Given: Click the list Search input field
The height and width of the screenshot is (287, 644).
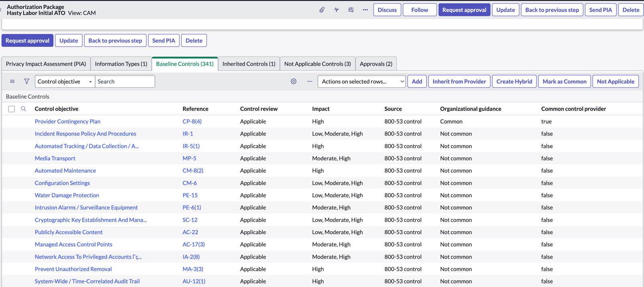Looking at the screenshot, I should (125, 81).
